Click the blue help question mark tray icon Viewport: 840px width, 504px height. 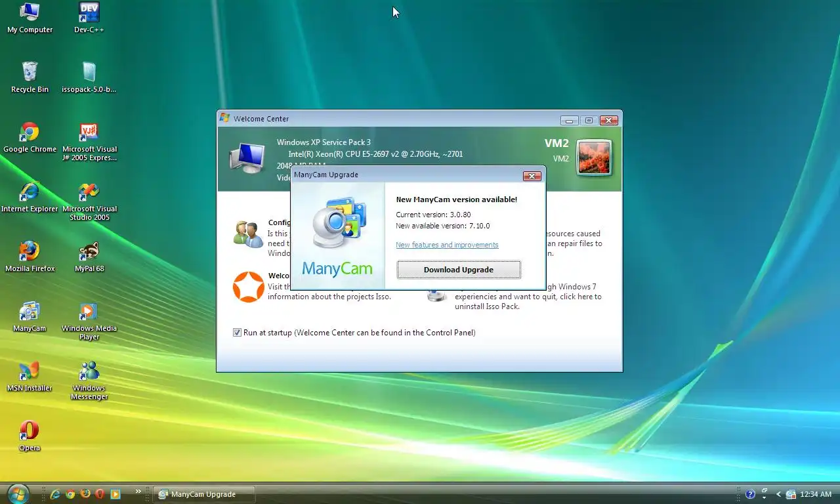click(751, 494)
